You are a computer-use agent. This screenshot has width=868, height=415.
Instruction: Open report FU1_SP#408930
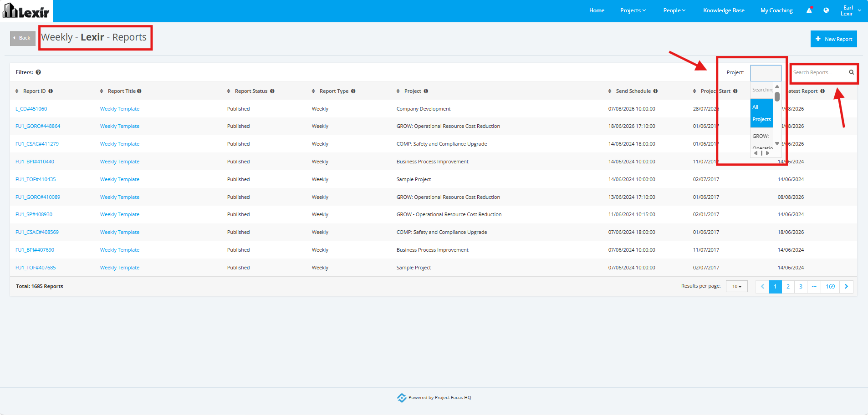tap(34, 214)
